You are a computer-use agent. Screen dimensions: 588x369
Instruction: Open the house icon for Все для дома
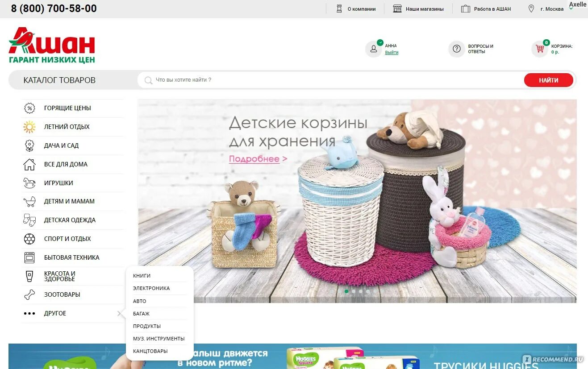point(29,164)
